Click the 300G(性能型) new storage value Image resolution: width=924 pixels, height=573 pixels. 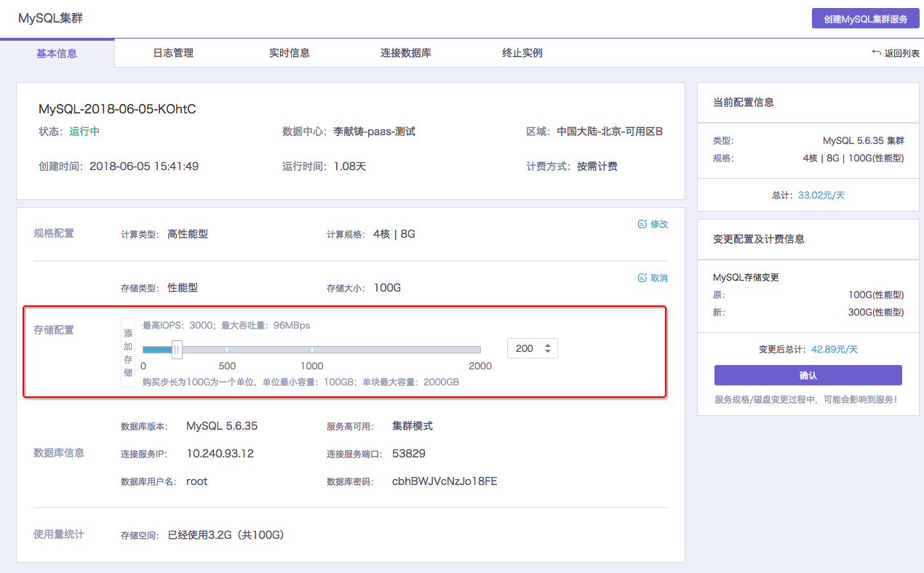(x=876, y=312)
